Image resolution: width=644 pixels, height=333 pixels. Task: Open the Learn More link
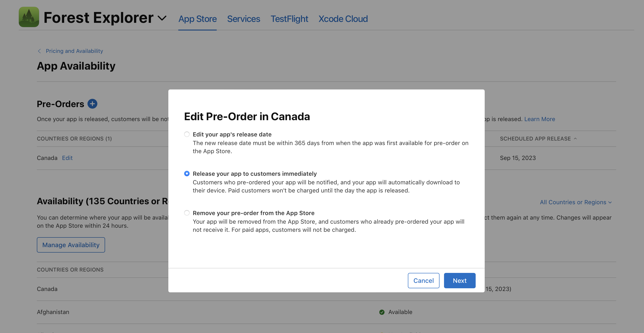[x=540, y=119]
